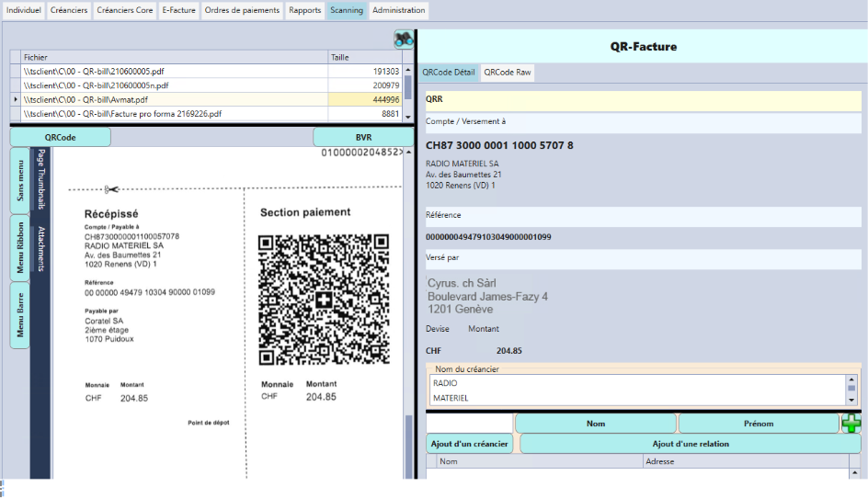Click the BVR button
Screen dimensions: 868x498
point(364,137)
